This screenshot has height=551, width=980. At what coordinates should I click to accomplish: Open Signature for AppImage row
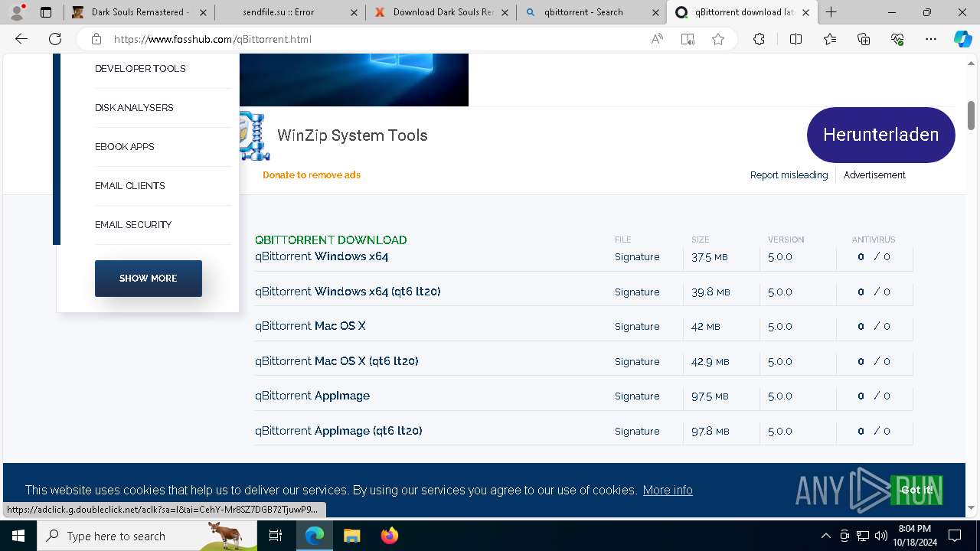[x=637, y=396]
